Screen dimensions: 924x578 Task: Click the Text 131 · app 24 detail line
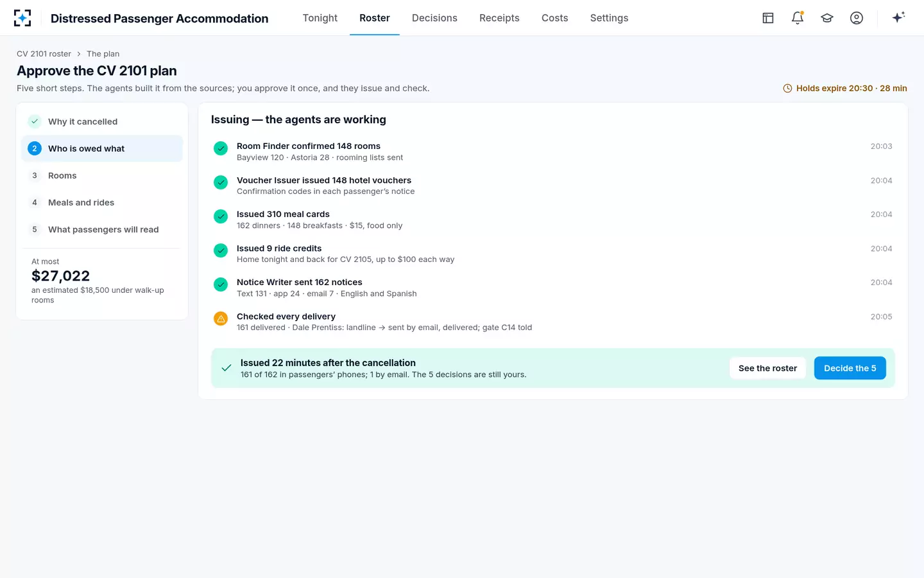coord(327,293)
